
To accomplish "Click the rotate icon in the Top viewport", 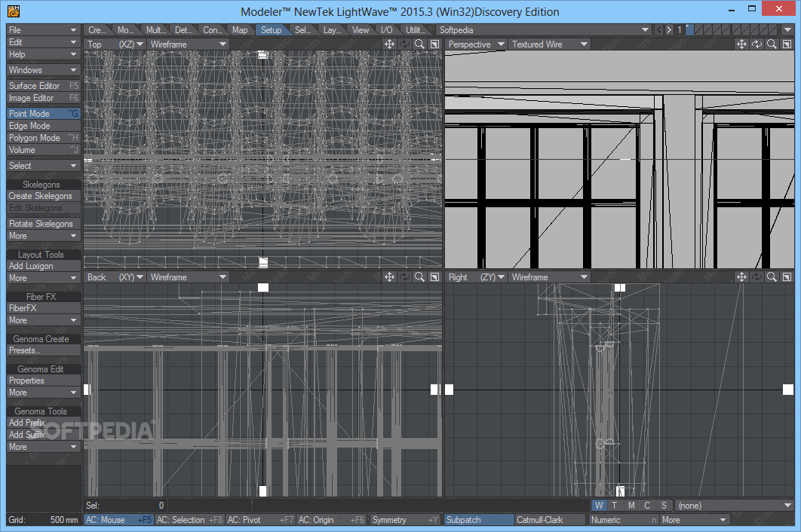I will (404, 44).
